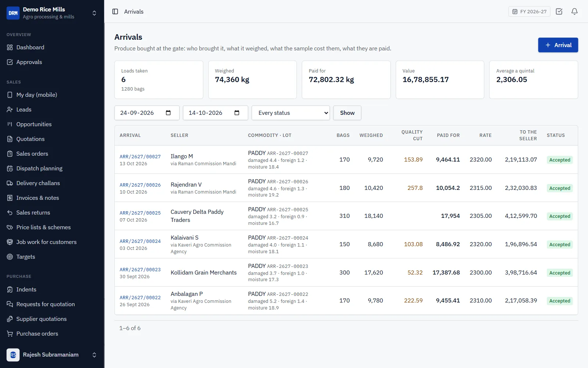Open the Every status dropdown
Viewport: 588px width, 368px height.
(x=291, y=113)
